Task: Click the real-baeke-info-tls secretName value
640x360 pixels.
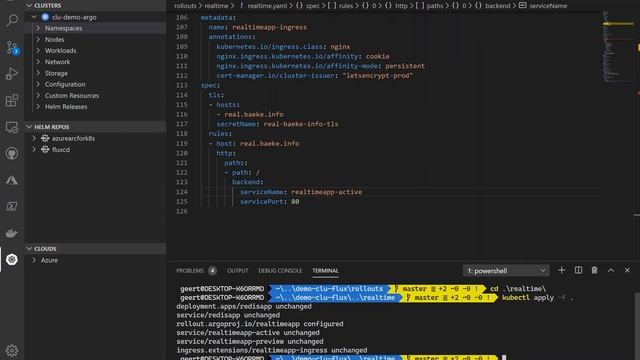Action: [x=301, y=124]
